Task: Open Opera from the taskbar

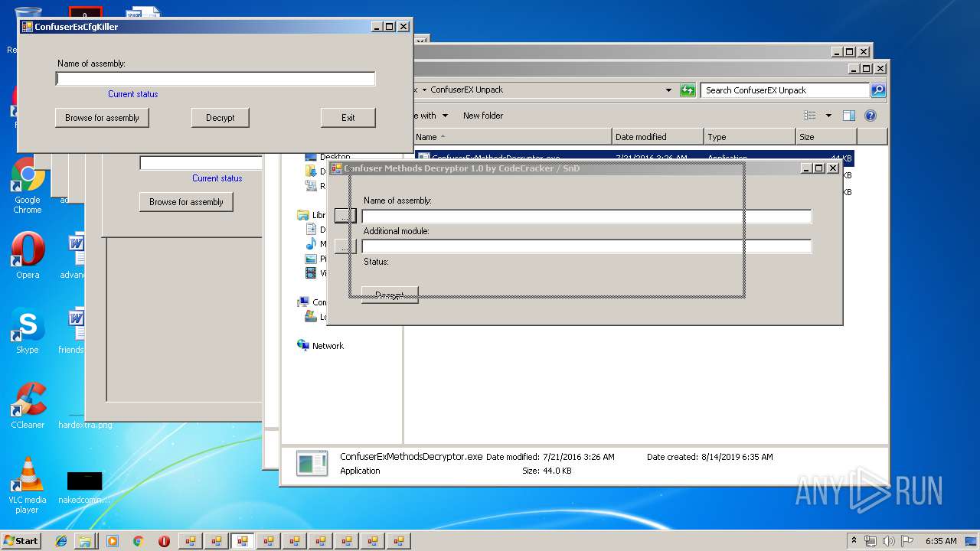Action: [164, 540]
